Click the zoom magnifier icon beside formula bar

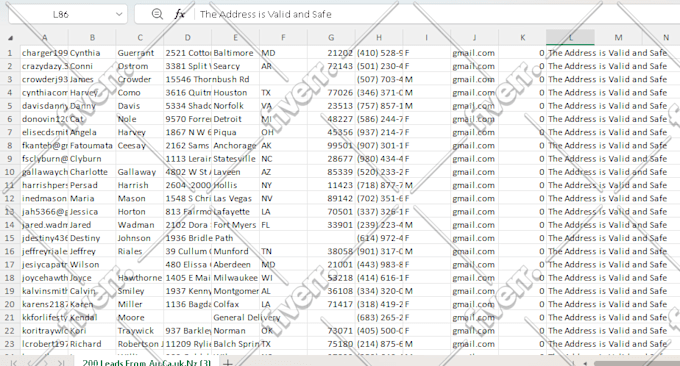(x=157, y=14)
